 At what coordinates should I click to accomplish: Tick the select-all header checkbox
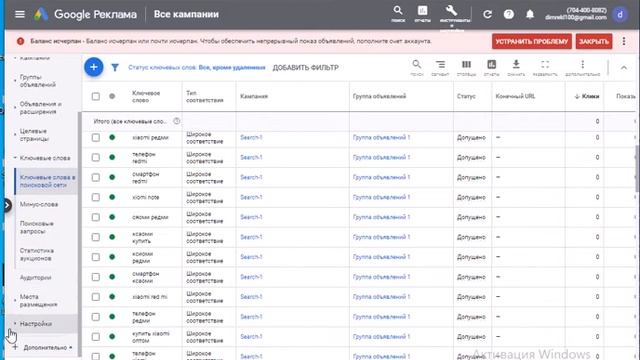coord(96,96)
